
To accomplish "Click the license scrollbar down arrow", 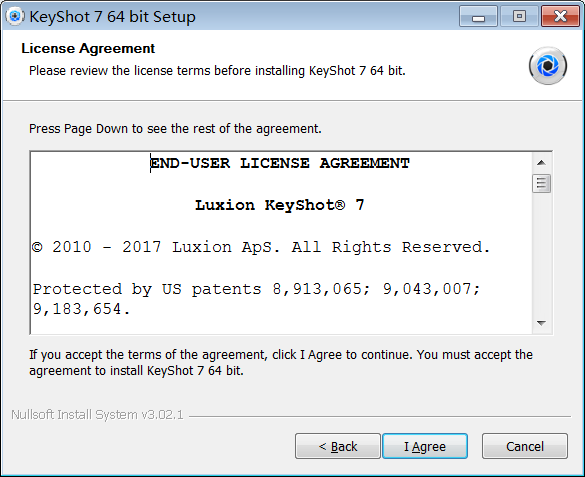I will (541, 323).
